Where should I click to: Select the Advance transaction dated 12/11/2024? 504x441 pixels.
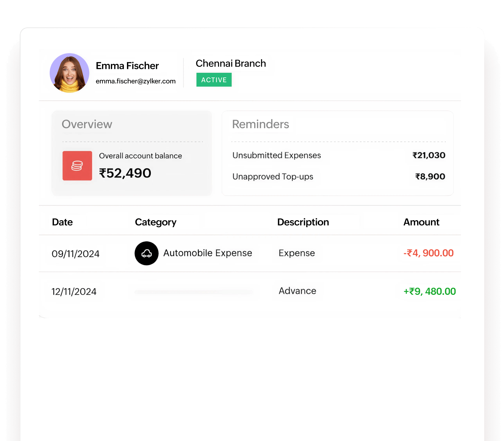coord(297,291)
